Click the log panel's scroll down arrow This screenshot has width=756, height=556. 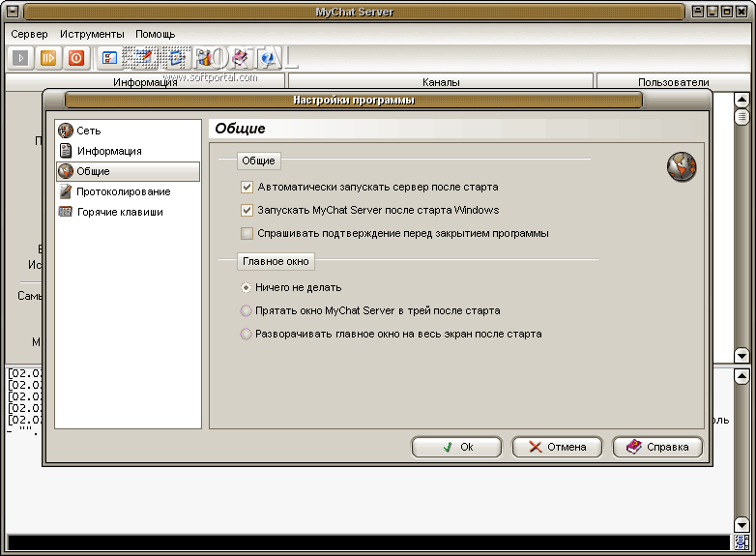[741, 524]
